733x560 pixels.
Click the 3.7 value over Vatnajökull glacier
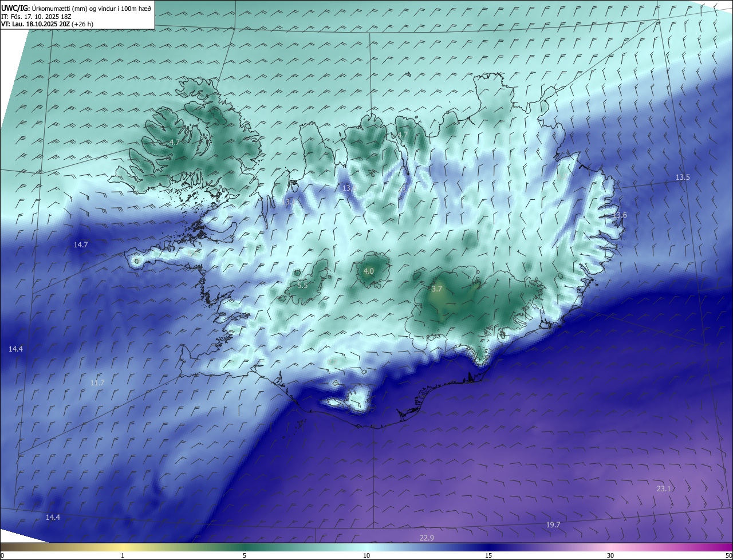click(437, 289)
